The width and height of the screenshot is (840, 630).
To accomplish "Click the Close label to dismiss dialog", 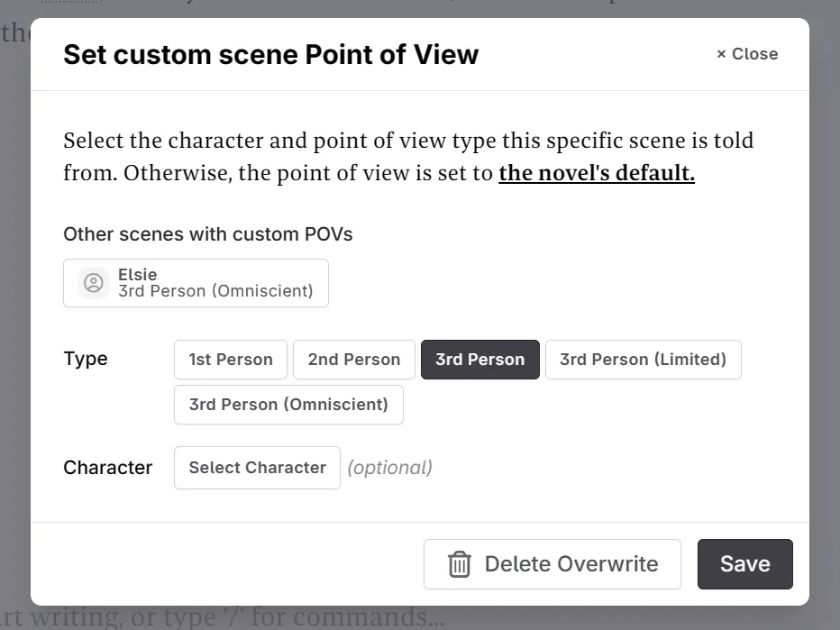I will click(x=754, y=54).
